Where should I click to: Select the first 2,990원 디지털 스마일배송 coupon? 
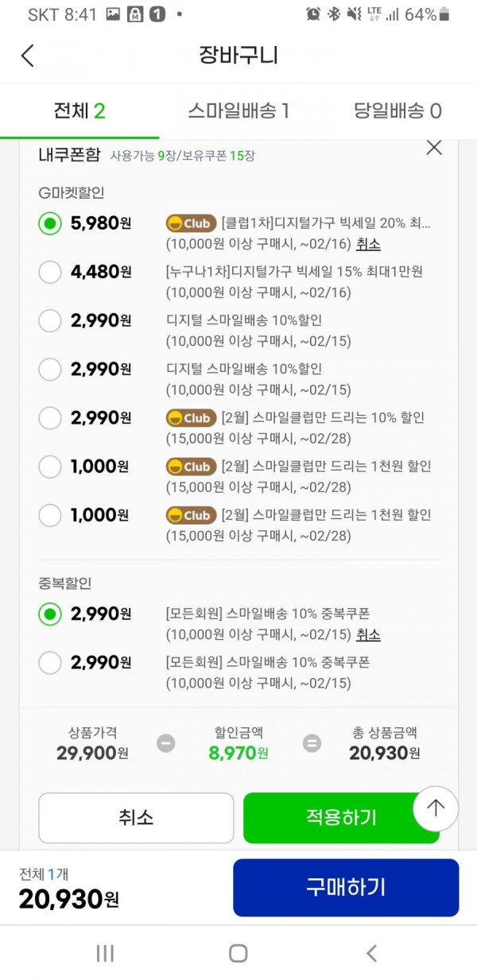coord(50,320)
